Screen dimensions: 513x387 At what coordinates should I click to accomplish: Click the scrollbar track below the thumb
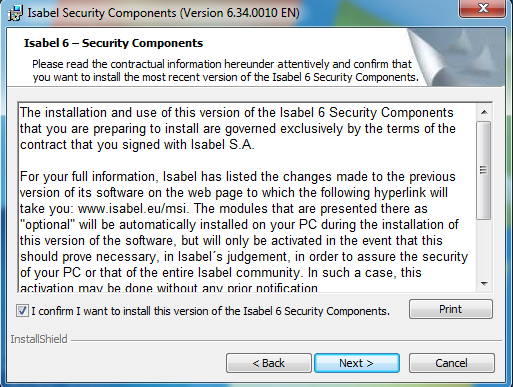pos(484,247)
